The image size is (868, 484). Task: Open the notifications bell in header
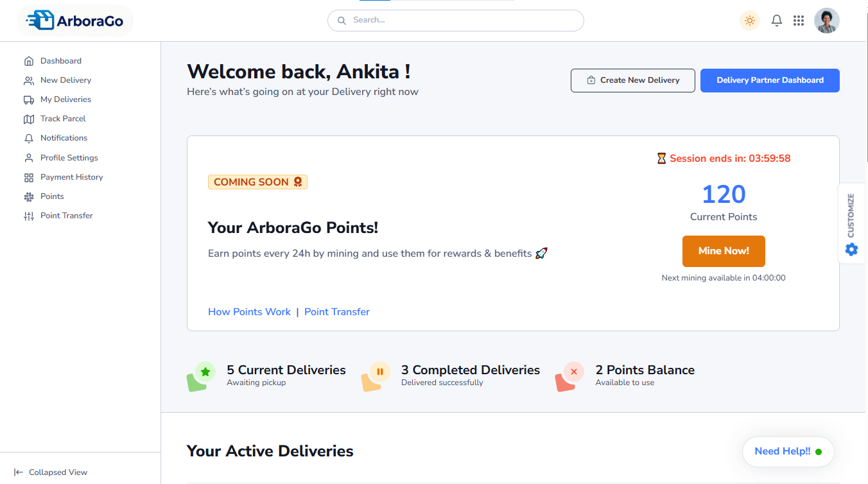tap(777, 21)
